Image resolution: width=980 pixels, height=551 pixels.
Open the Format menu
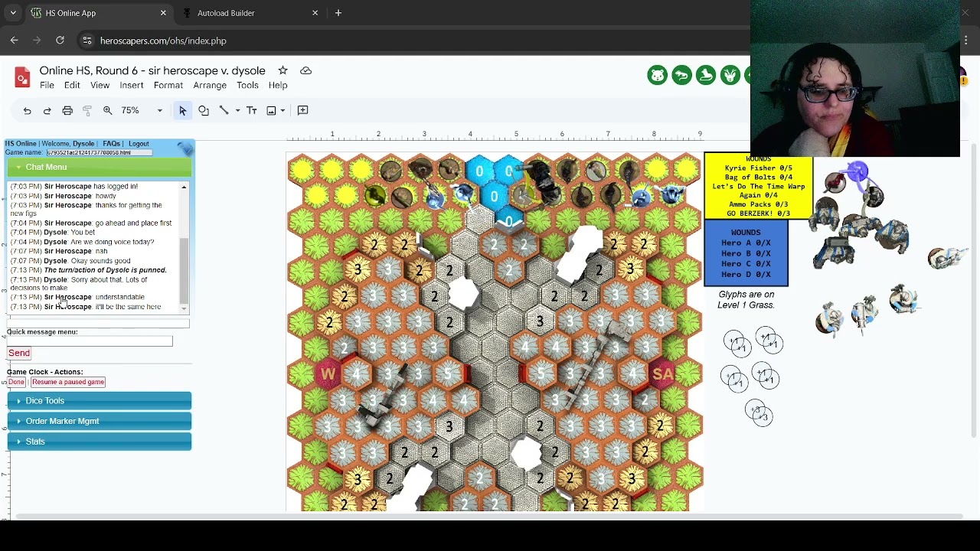coord(168,86)
